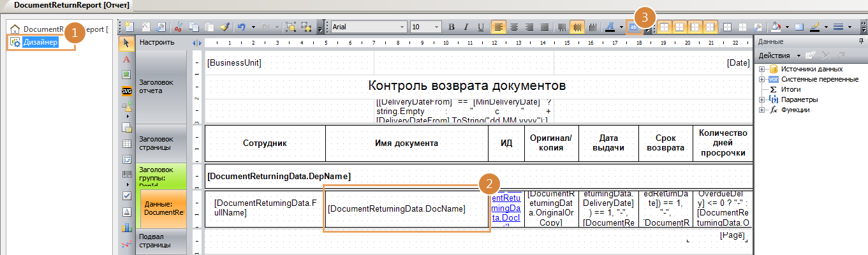This screenshot has width=868, height=255.
Task: Expand the Источники данных tree node
Action: coord(762,69)
